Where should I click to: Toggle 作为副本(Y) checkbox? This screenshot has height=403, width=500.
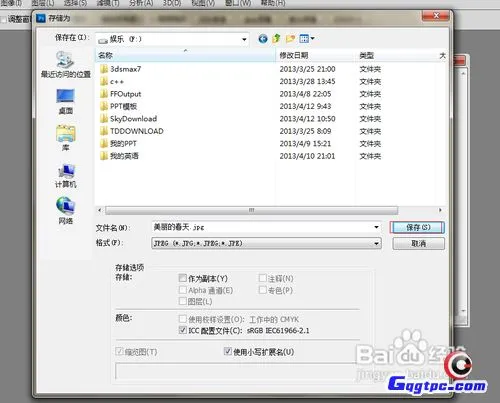(x=182, y=278)
